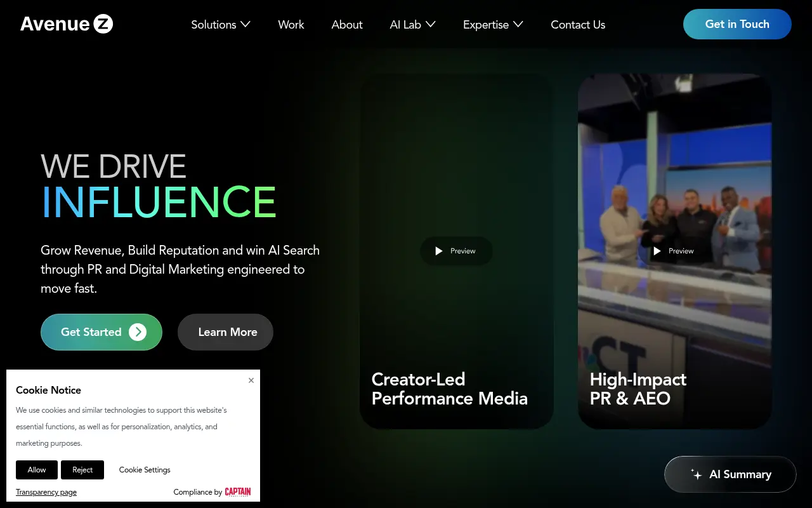Click the Captain compliance logo
The height and width of the screenshot is (508, 812).
238,491
